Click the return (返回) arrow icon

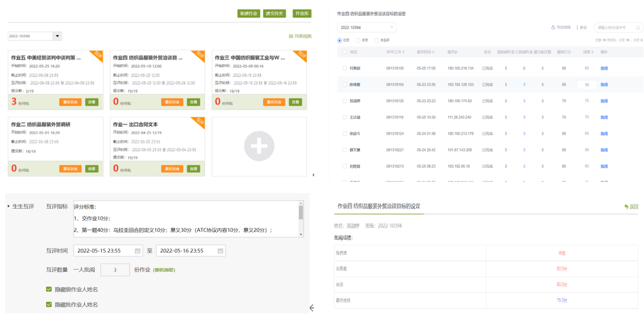pyautogui.click(x=626, y=207)
